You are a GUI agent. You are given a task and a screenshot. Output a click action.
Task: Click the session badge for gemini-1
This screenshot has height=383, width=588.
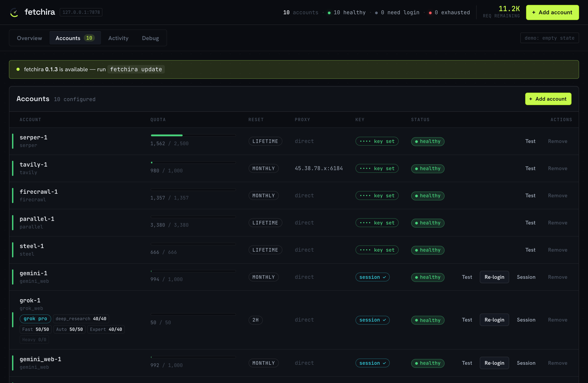point(372,277)
